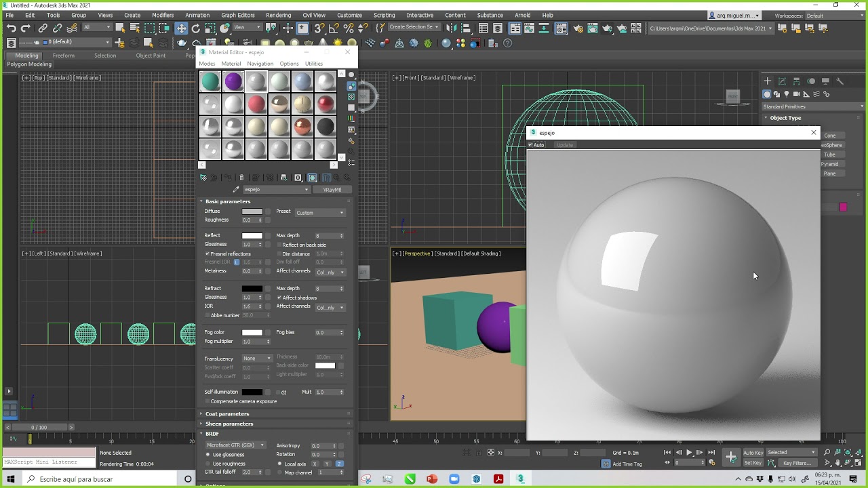This screenshot has width=868, height=488.
Task: Open the Curve Editor toolbar icon
Action: coord(530,28)
